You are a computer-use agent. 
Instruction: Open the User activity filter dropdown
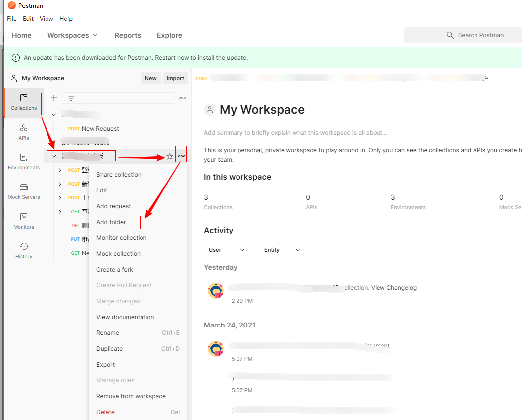[x=227, y=250]
